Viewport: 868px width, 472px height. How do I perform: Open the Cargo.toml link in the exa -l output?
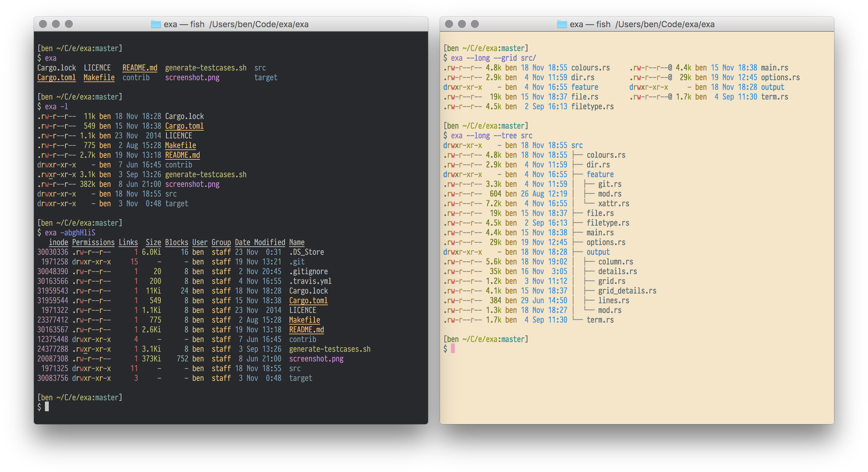pyautogui.click(x=184, y=126)
